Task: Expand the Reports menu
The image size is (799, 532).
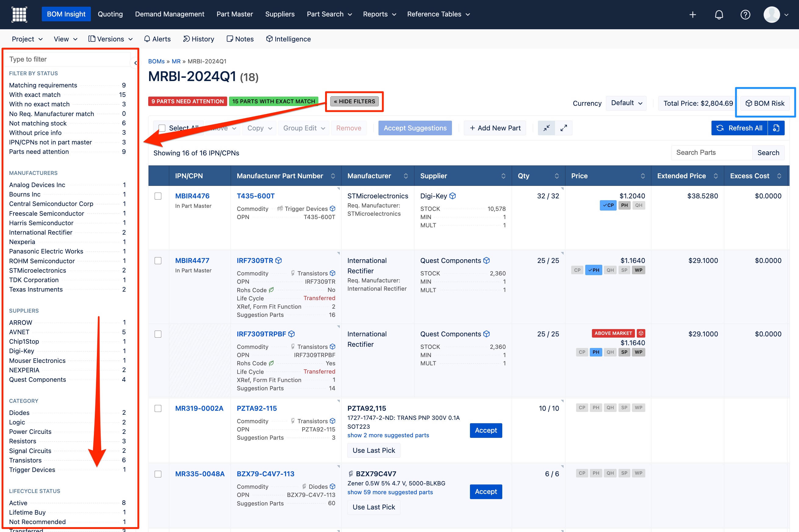Action: coord(380,14)
